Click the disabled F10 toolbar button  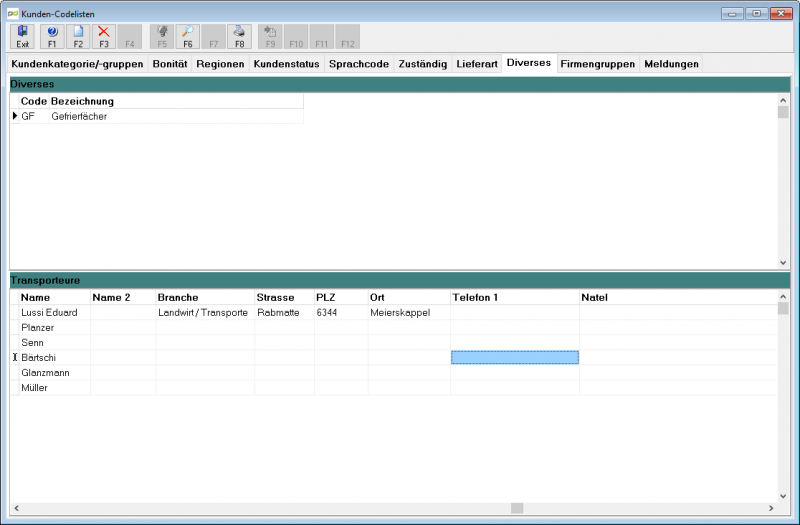point(296,37)
